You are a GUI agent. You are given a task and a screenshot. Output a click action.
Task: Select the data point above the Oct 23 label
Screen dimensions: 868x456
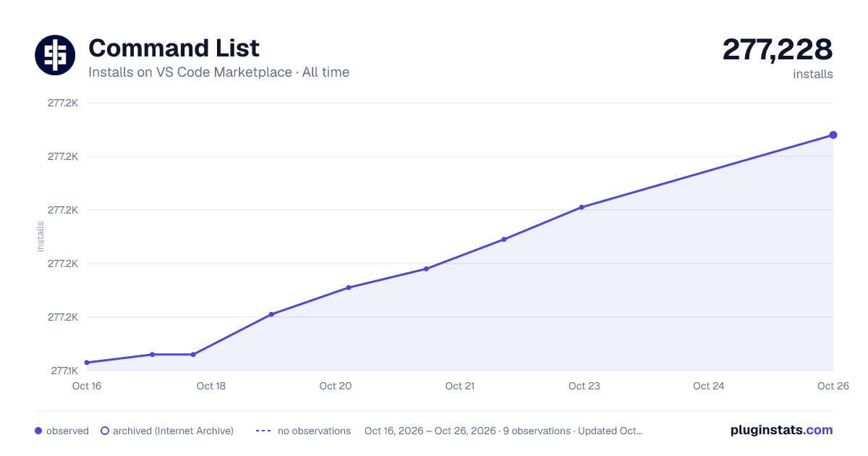(x=582, y=208)
